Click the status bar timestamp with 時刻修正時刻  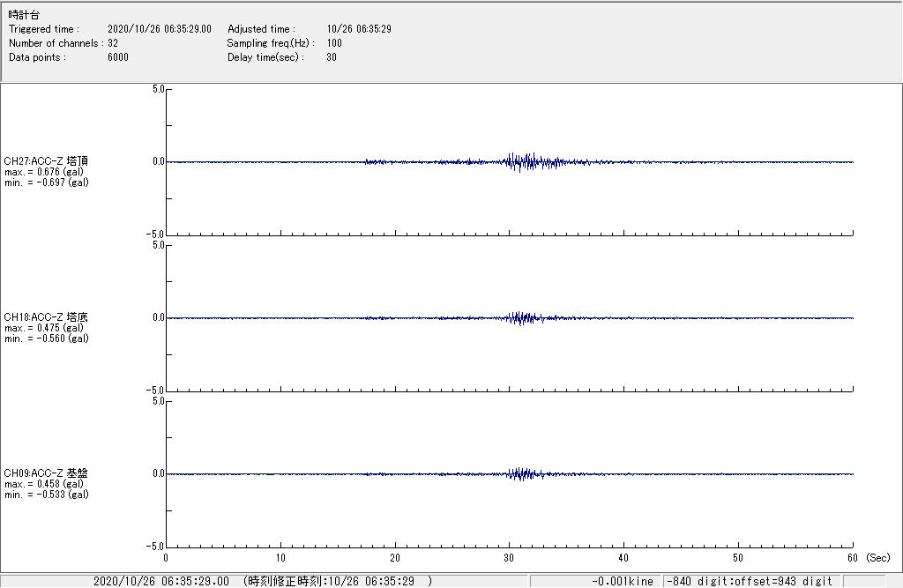pyautogui.click(x=263, y=581)
